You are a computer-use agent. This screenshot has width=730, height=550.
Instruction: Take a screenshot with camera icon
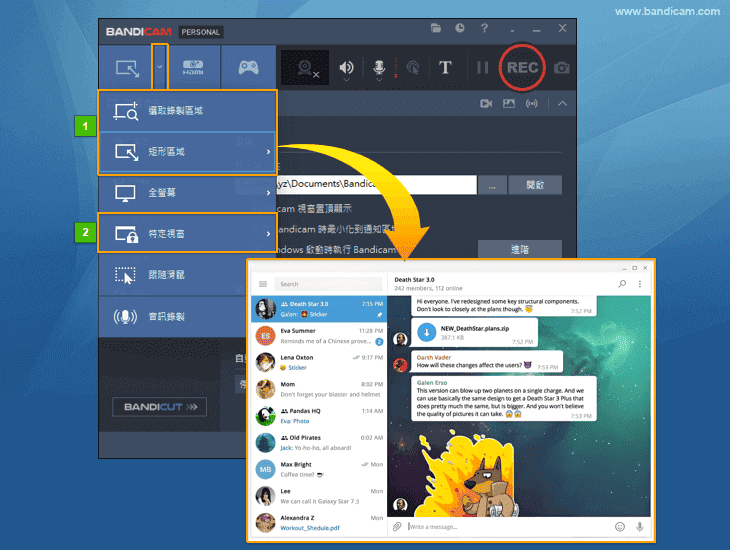pos(561,68)
